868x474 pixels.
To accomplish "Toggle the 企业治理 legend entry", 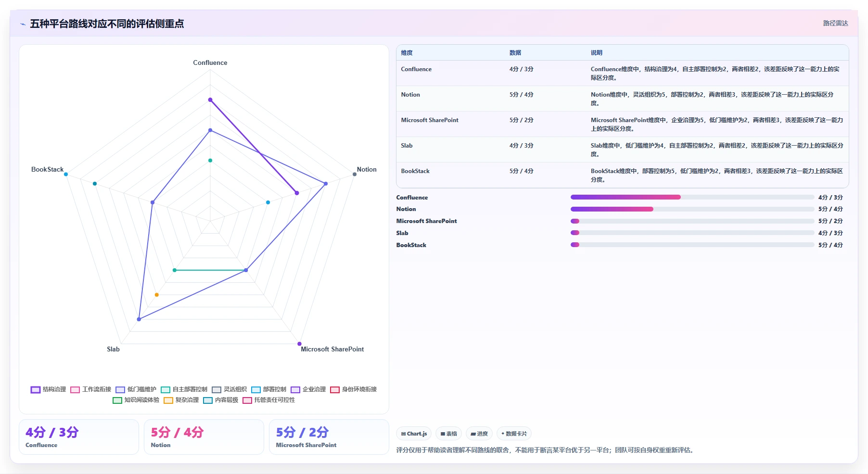I will click(308, 389).
